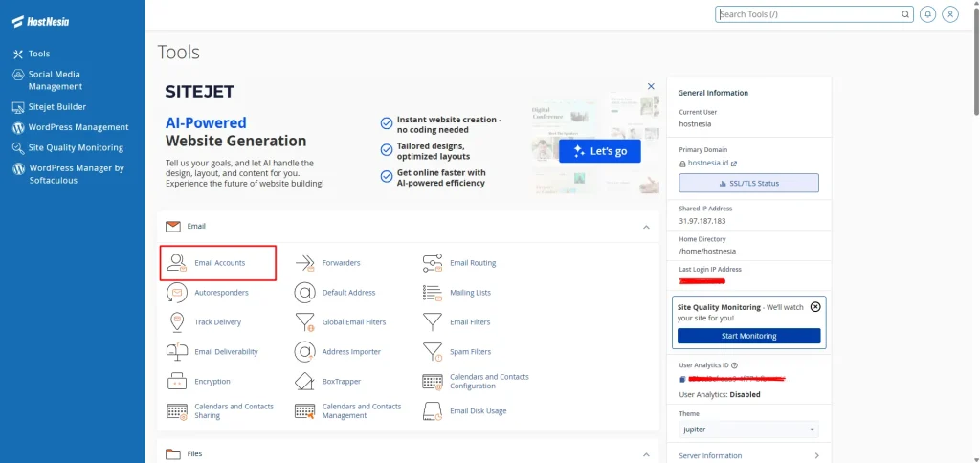This screenshot has width=980, height=463.
Task: Dismiss the Site Quality Monitoring notice
Action: [x=815, y=307]
